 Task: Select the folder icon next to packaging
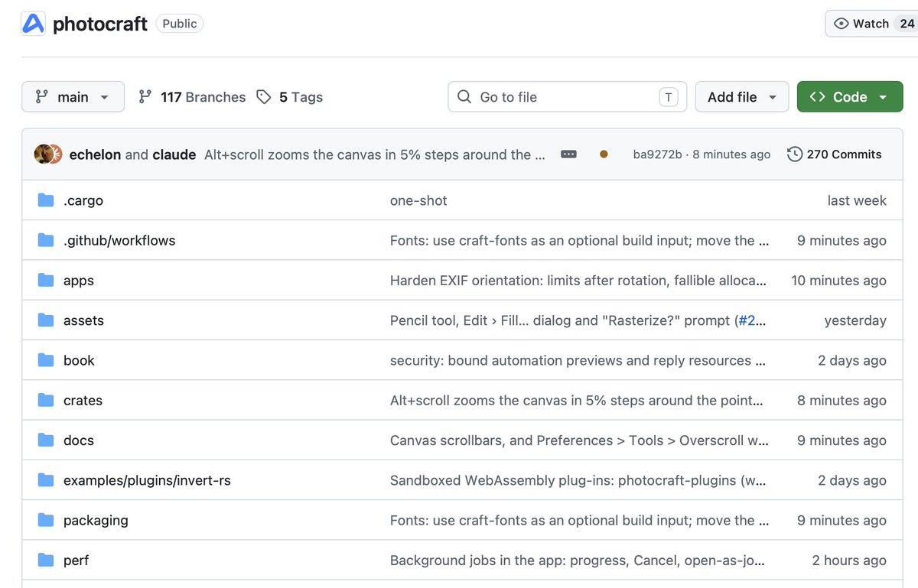coord(46,520)
